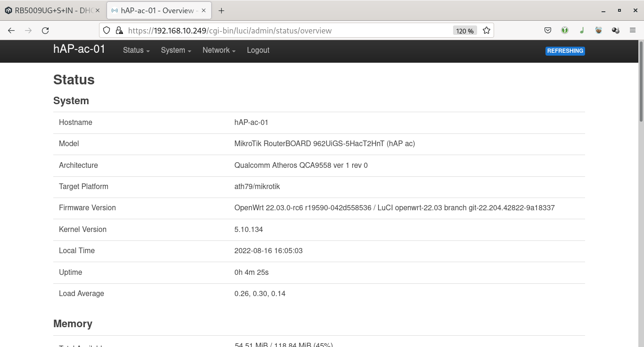Select the kernel version 5.10.134
The width and height of the screenshot is (644, 347).
(x=248, y=230)
